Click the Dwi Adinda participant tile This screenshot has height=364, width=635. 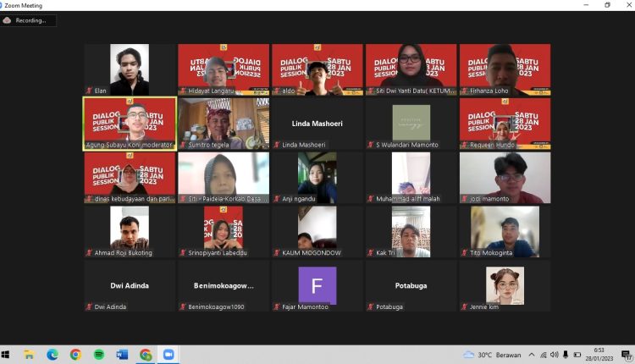[130, 285]
